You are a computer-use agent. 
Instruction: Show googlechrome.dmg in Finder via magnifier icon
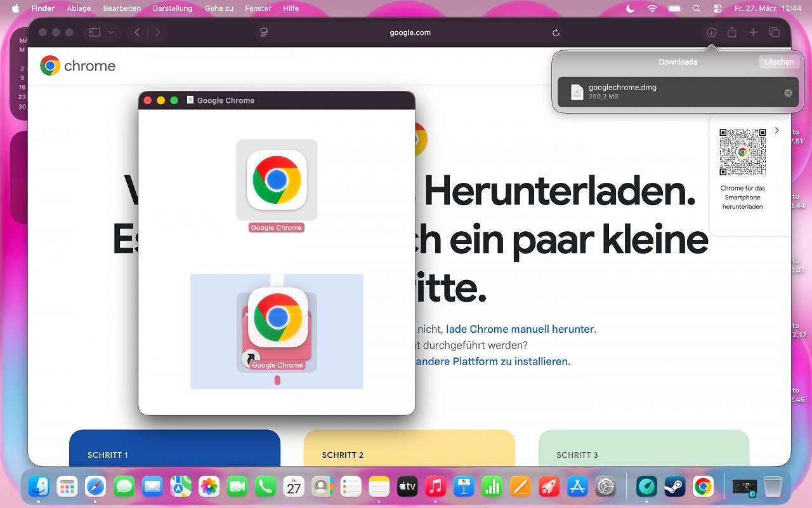(x=788, y=93)
